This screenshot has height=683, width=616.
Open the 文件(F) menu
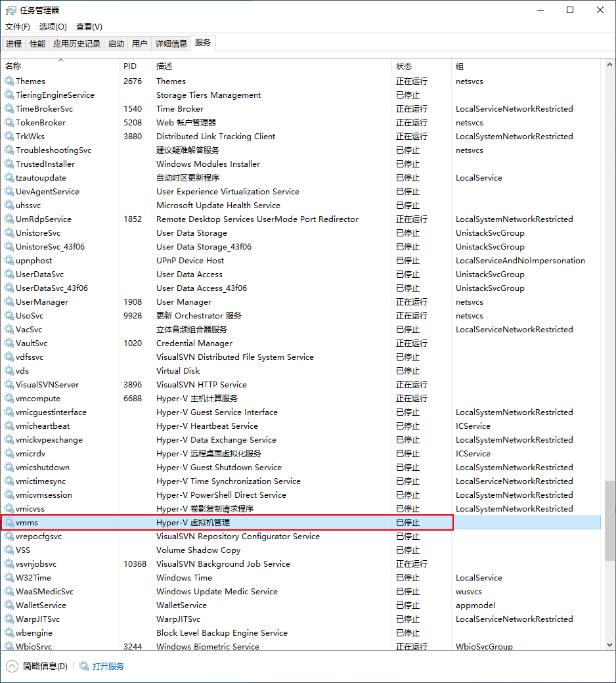[17, 26]
